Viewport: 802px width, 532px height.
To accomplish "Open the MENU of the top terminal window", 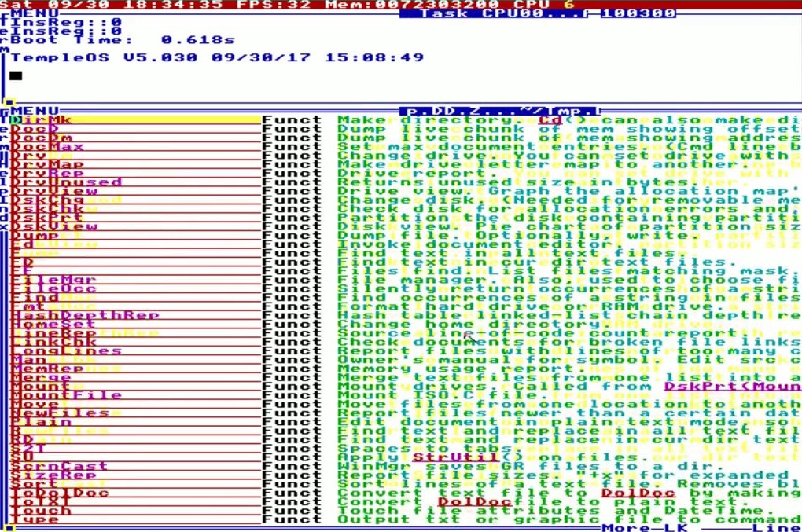I will (35, 13).
